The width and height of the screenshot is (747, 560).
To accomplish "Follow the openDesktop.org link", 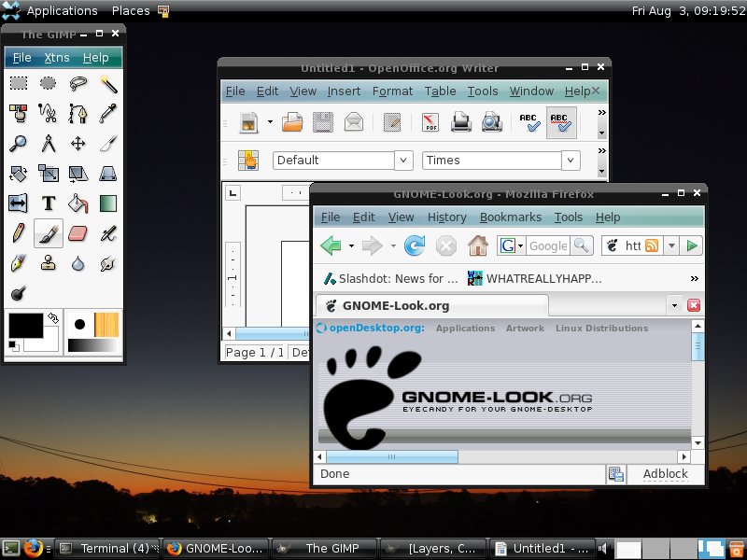I will click(371, 329).
